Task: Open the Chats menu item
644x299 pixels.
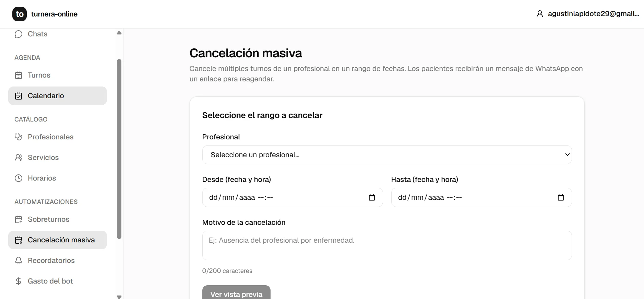Action: point(58,34)
